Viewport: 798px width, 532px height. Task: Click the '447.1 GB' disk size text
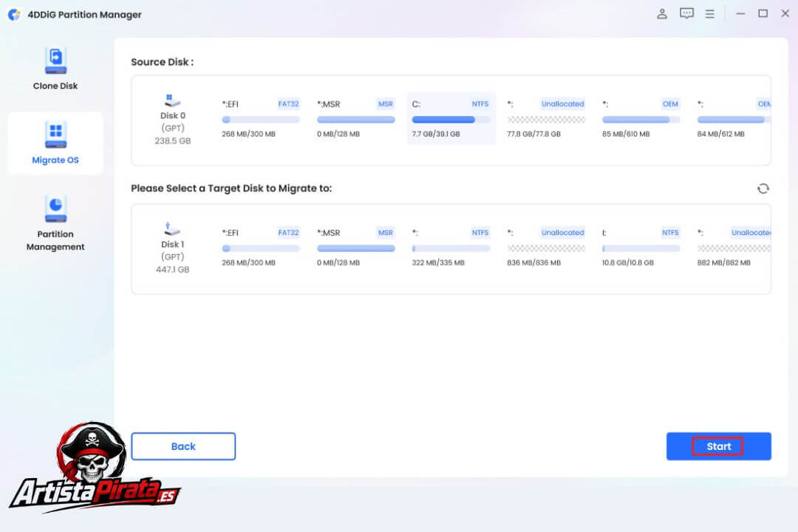pyautogui.click(x=172, y=269)
